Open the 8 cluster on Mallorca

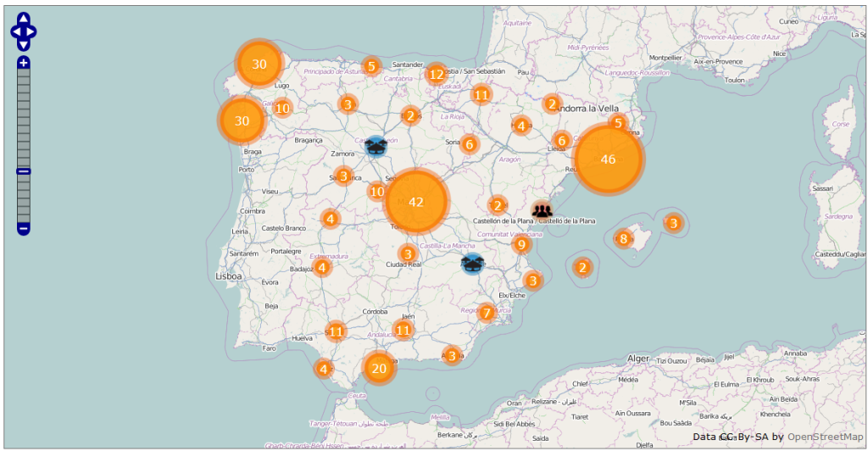[623, 239]
